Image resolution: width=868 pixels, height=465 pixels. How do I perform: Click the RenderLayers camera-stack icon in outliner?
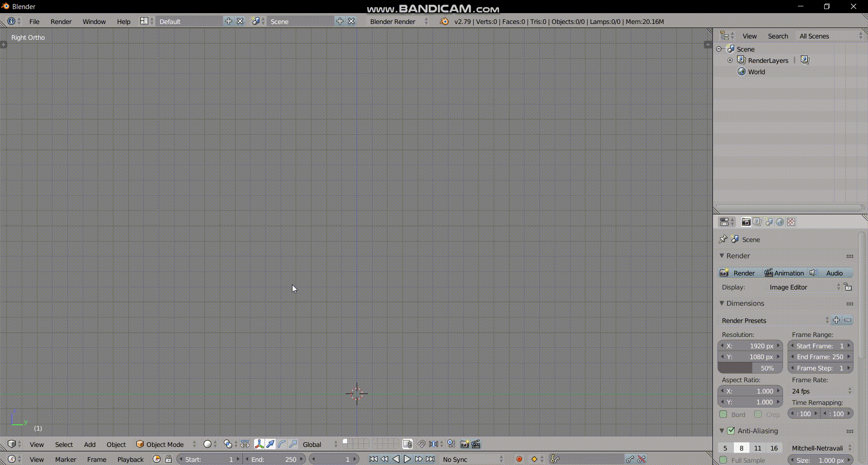coord(805,60)
